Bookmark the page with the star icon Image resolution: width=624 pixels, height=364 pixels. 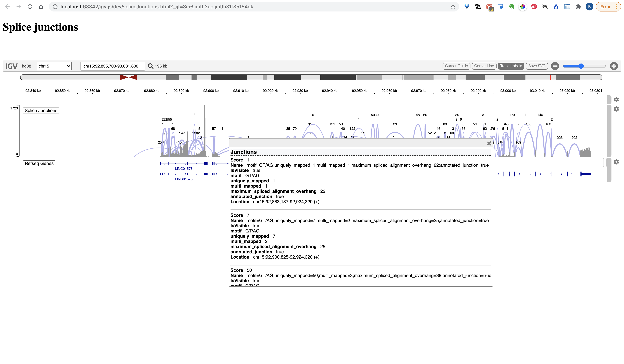[453, 7]
